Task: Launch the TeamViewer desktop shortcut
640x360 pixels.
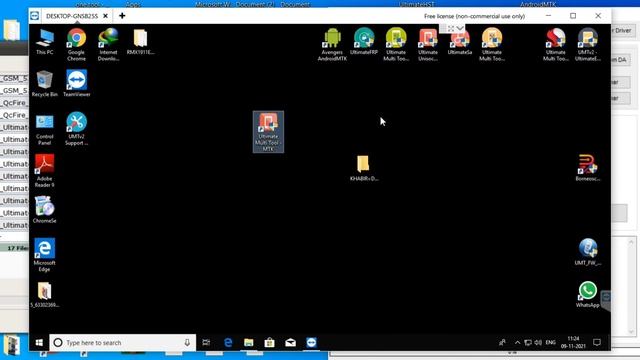Action: (76, 84)
